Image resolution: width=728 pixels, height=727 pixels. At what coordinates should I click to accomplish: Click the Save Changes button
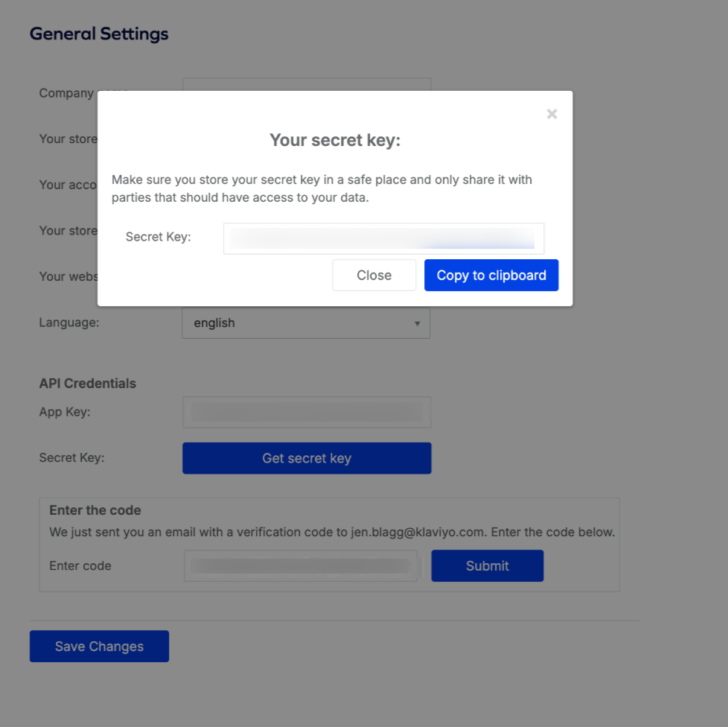tap(99, 646)
